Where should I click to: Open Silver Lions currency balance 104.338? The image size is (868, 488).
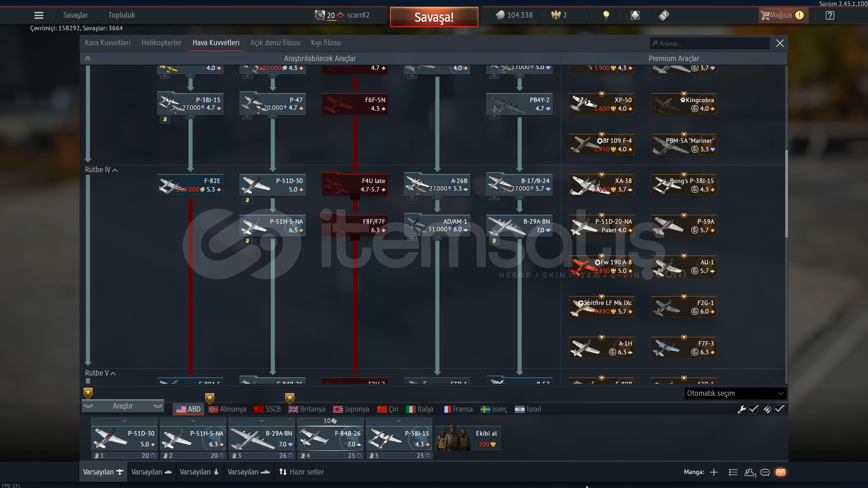514,15
